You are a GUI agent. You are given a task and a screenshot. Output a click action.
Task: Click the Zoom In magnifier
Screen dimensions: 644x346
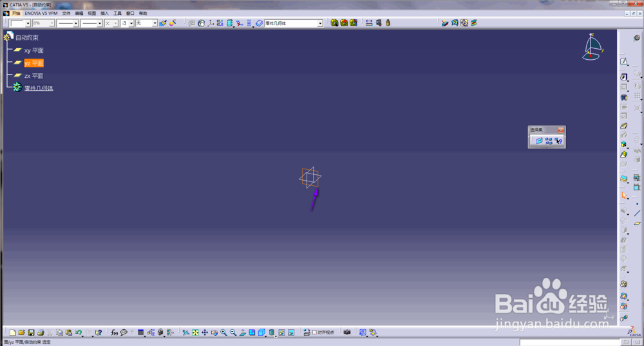[224, 332]
